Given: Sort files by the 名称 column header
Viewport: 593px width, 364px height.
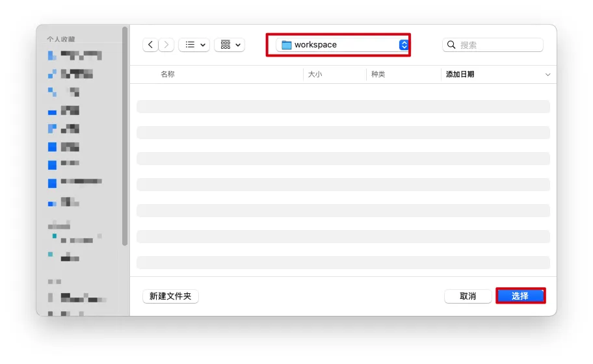Looking at the screenshot, I should (168, 74).
